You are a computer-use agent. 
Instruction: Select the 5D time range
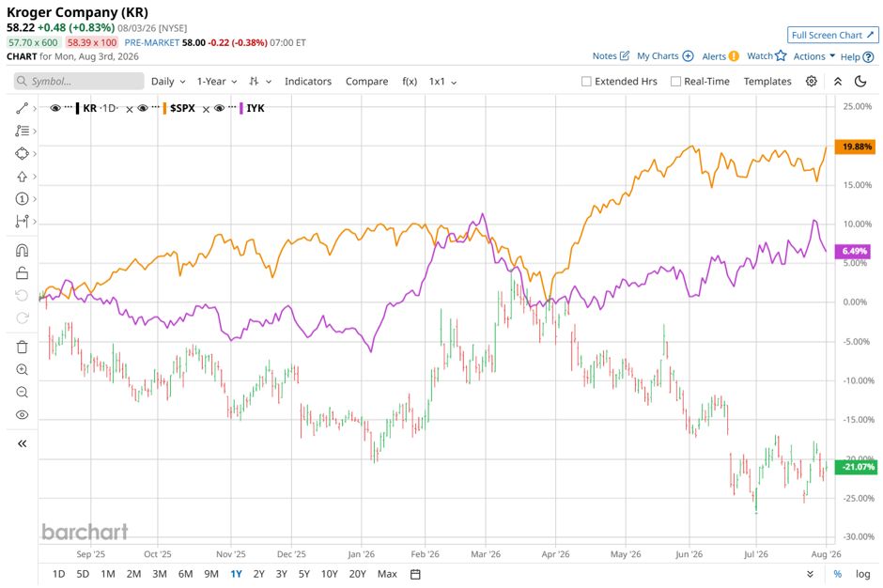83,574
